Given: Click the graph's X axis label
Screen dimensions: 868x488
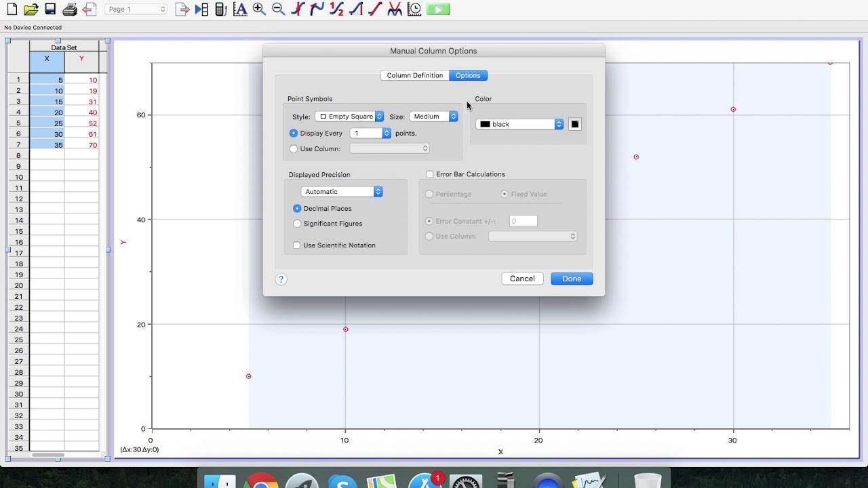Looking at the screenshot, I should click(x=500, y=452).
